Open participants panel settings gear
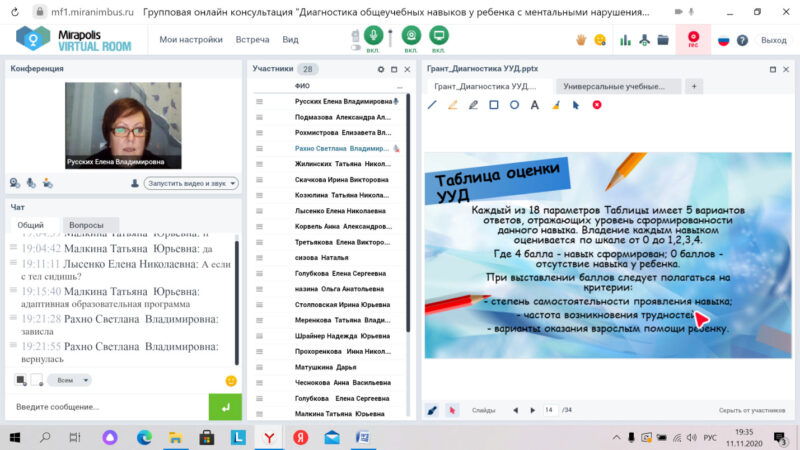800x450 pixels. 381,69
